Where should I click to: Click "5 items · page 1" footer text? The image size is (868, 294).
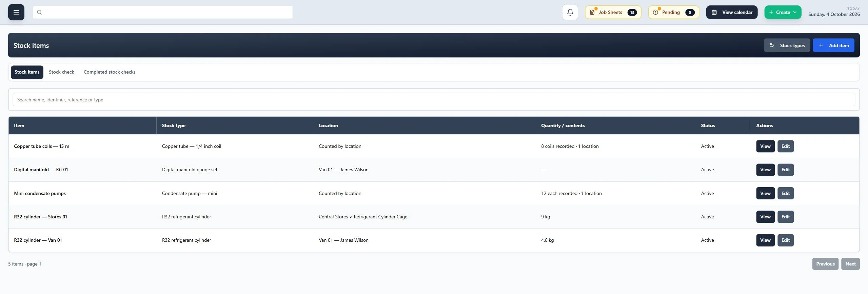click(x=24, y=264)
